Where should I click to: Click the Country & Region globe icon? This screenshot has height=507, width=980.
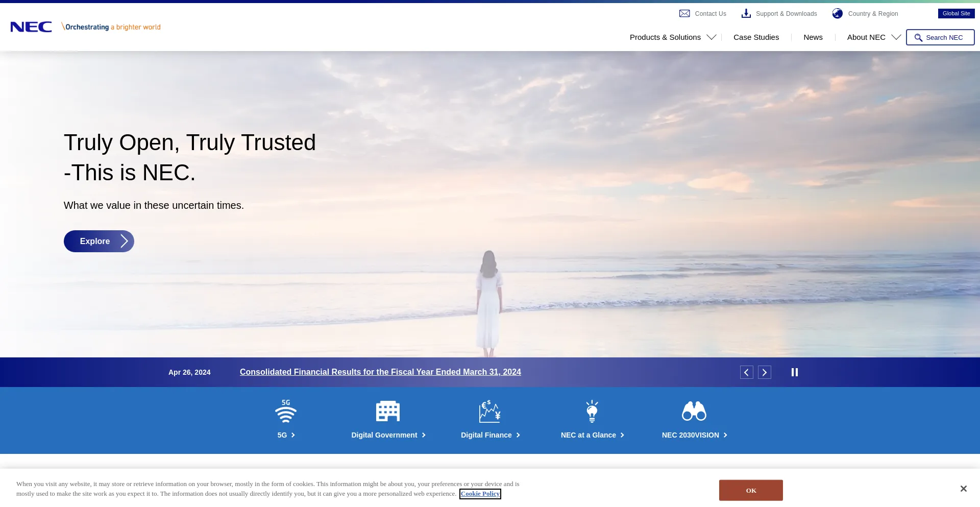(838, 13)
